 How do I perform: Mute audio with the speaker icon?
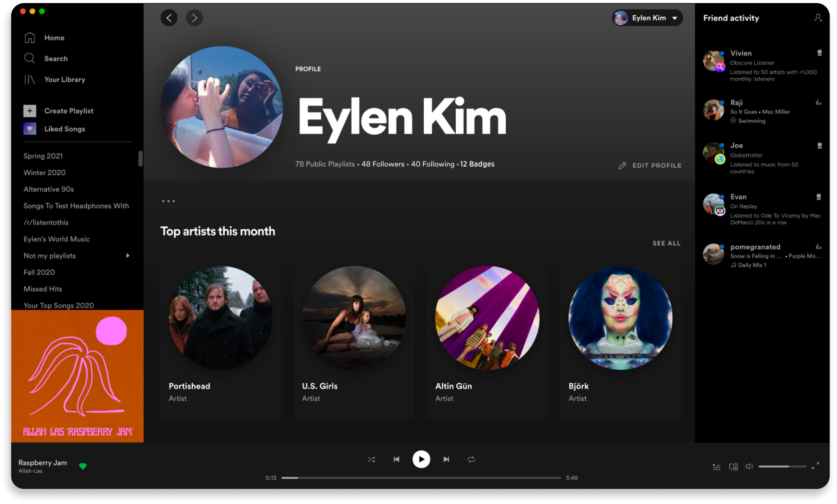coord(749,467)
